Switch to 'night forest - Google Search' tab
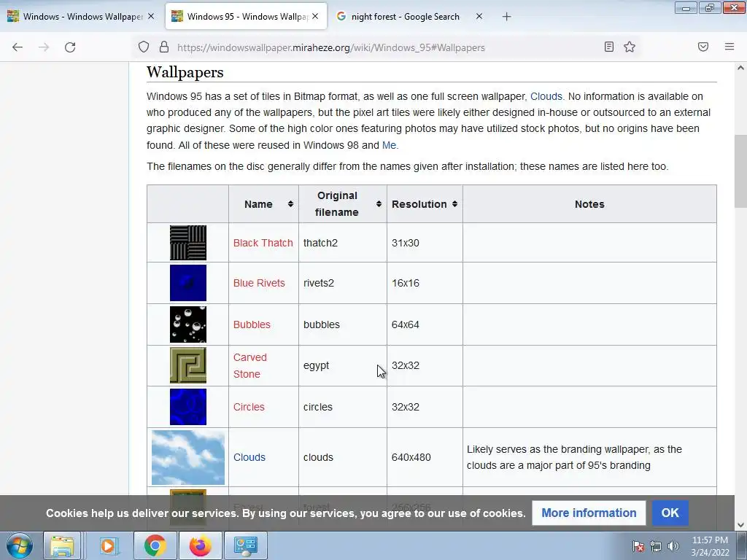 click(x=410, y=17)
